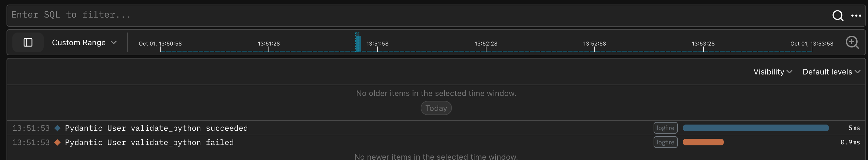Click logfire tag on failed row
This screenshot has height=160, width=868.
665,142
